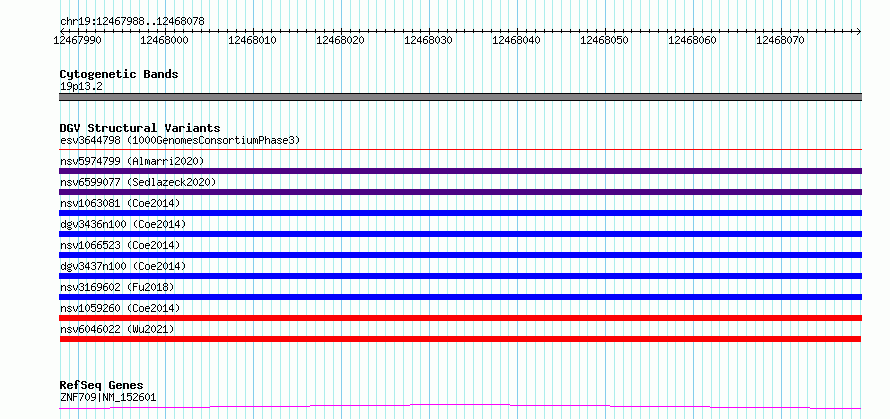The height and width of the screenshot is (419, 890).
Task: Open variant label nsv1063081 (Coe2014)
Action: (x=120, y=203)
